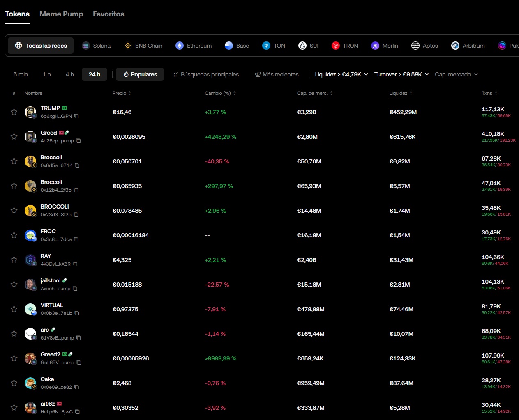The width and height of the screenshot is (519, 420).
Task: Click the Búsquedas principales filter
Action: point(206,74)
